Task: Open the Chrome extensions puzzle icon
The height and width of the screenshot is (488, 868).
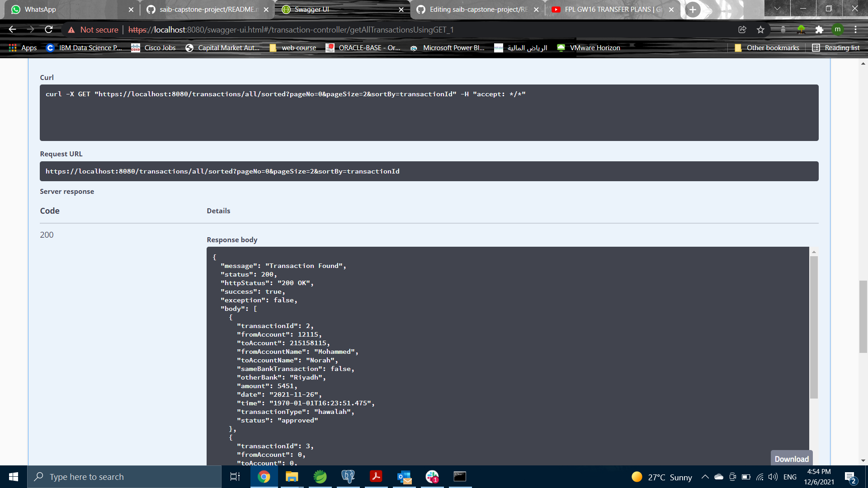Action: (x=819, y=30)
